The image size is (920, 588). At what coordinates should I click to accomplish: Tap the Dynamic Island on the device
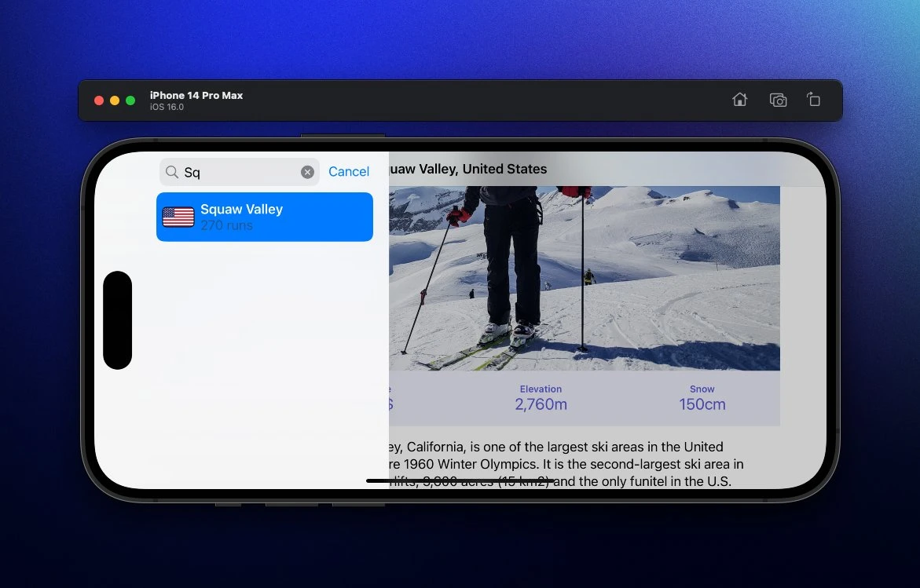pyautogui.click(x=118, y=320)
